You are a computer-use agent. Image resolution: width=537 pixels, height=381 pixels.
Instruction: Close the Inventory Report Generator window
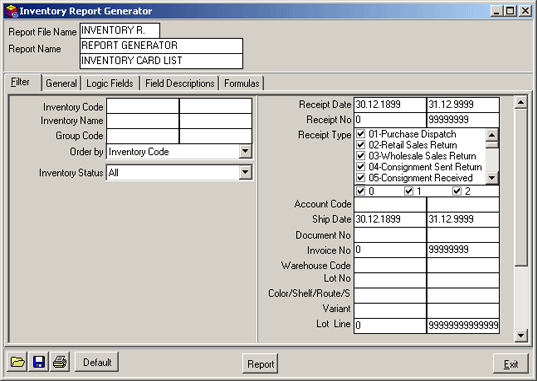pyautogui.click(x=525, y=11)
